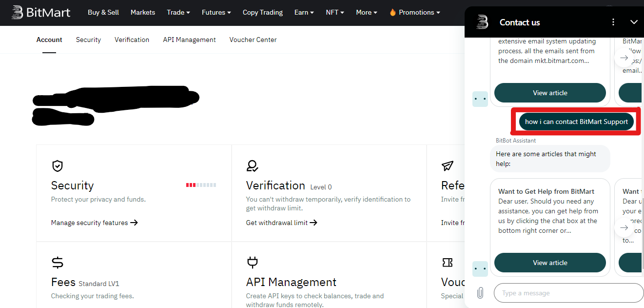Switch to the Security tab

tap(88, 40)
